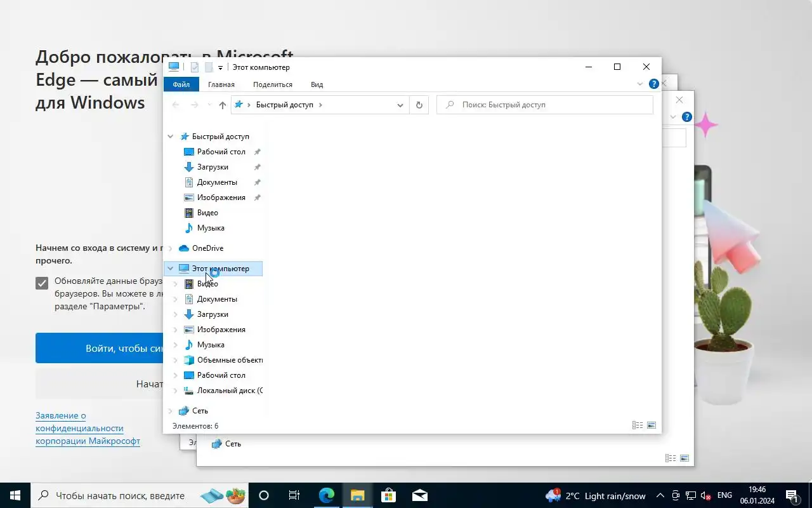Click the OneDrive cloud icon

point(184,248)
